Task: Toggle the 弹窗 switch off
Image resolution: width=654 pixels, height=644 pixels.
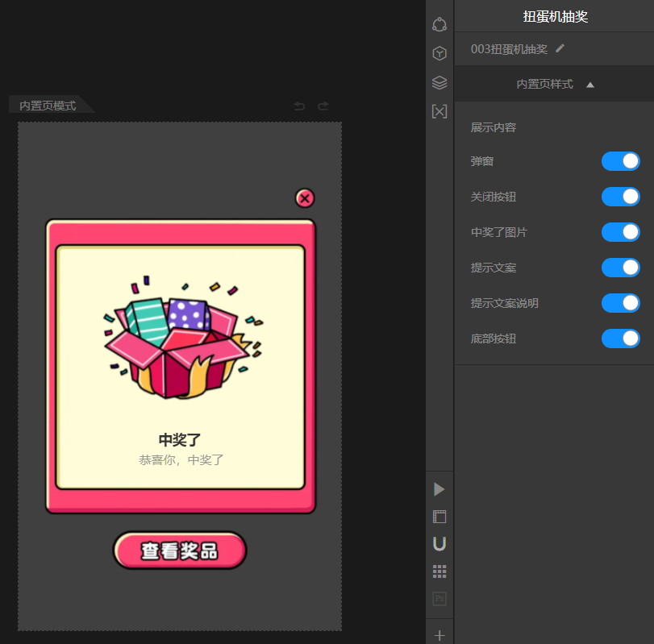Action: [621, 161]
